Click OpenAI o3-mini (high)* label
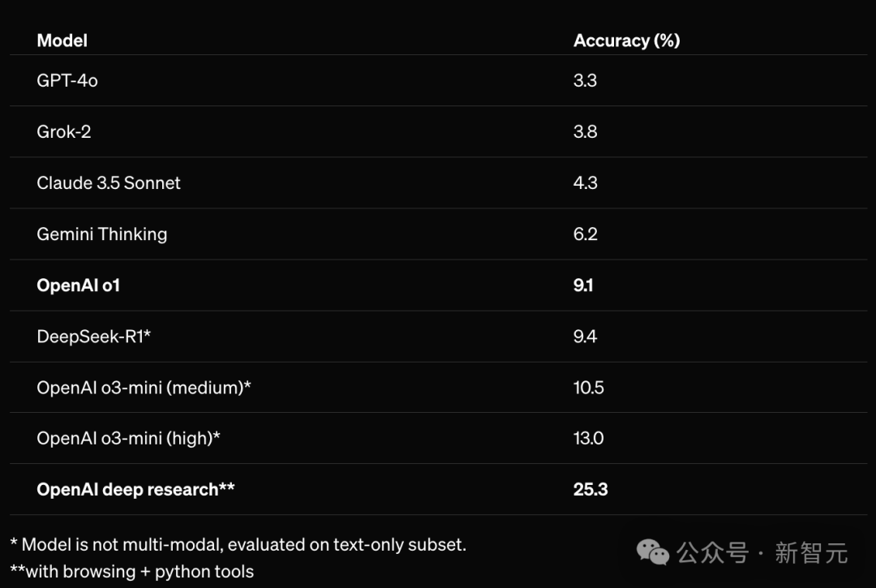Viewport: 876px width, 588px height. pyautogui.click(x=129, y=438)
